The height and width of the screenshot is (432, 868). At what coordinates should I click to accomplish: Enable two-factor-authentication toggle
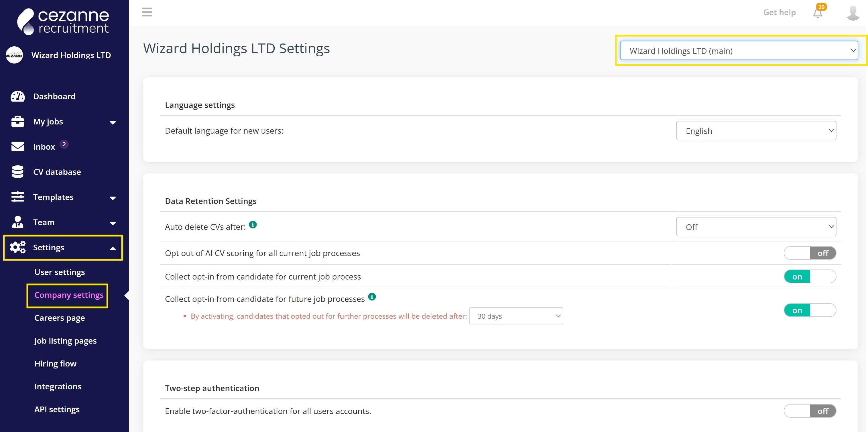(810, 411)
